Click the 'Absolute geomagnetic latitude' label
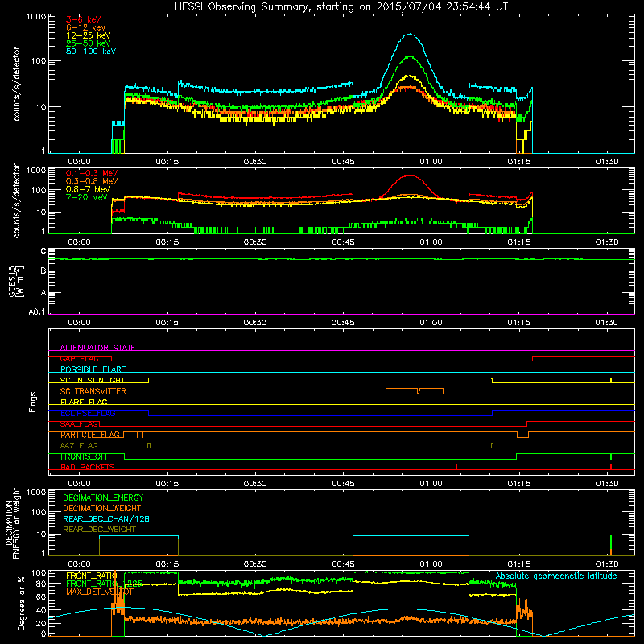The image size is (644, 644). tap(556, 576)
